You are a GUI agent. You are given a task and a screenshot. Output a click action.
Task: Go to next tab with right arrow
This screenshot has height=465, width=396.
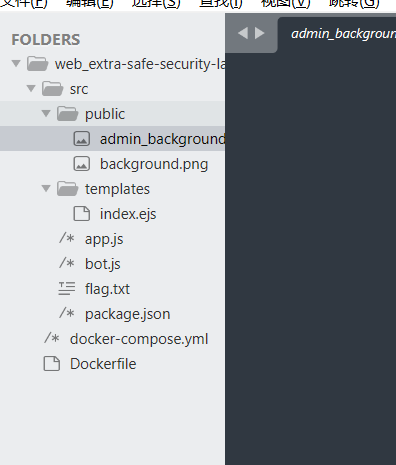[260, 33]
